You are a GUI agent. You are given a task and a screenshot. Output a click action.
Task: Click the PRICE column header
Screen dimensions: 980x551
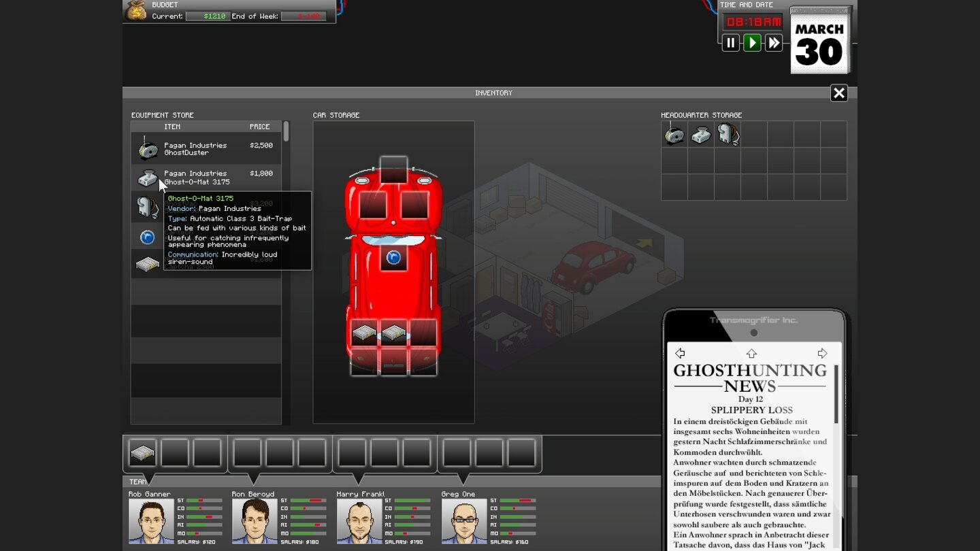coord(259,127)
